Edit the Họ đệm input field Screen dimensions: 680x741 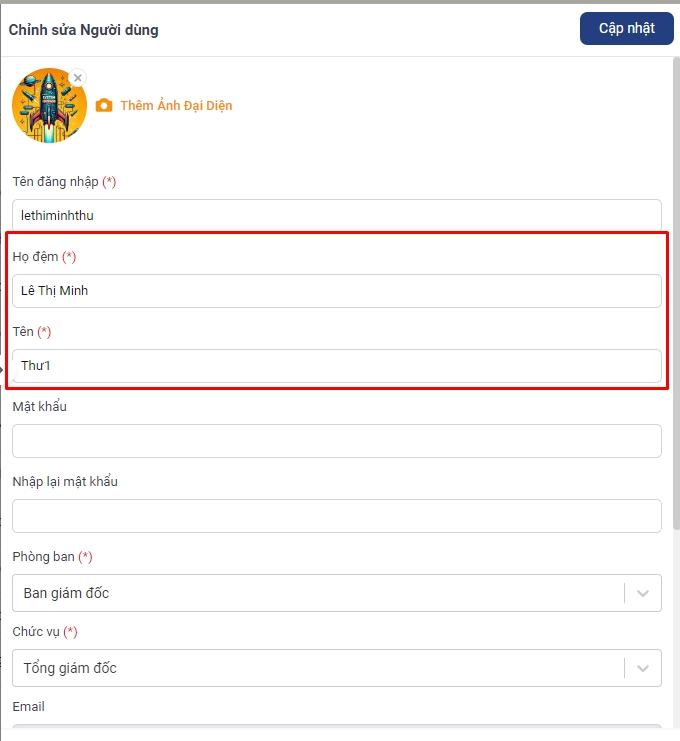pyautogui.click(x=336, y=291)
